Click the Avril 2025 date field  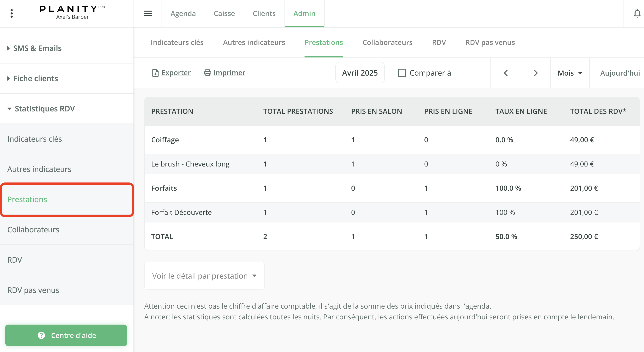(360, 73)
